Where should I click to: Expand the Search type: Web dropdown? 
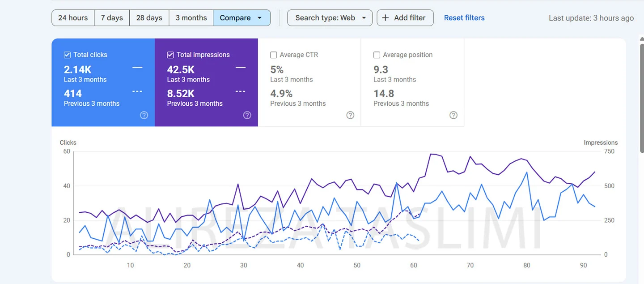click(330, 18)
